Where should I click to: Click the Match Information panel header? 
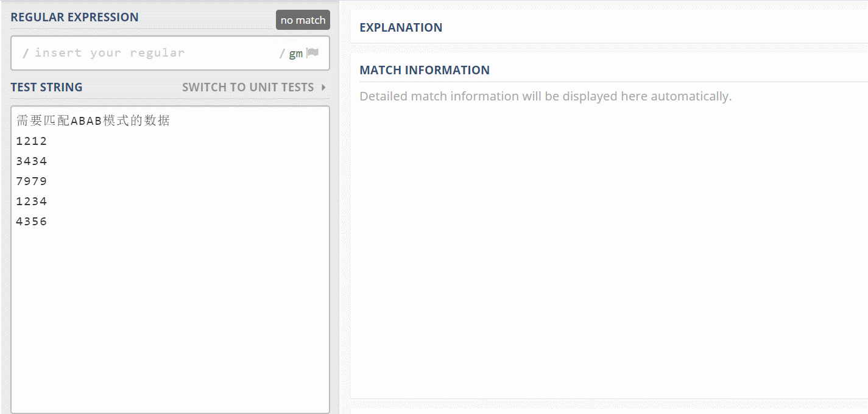425,70
